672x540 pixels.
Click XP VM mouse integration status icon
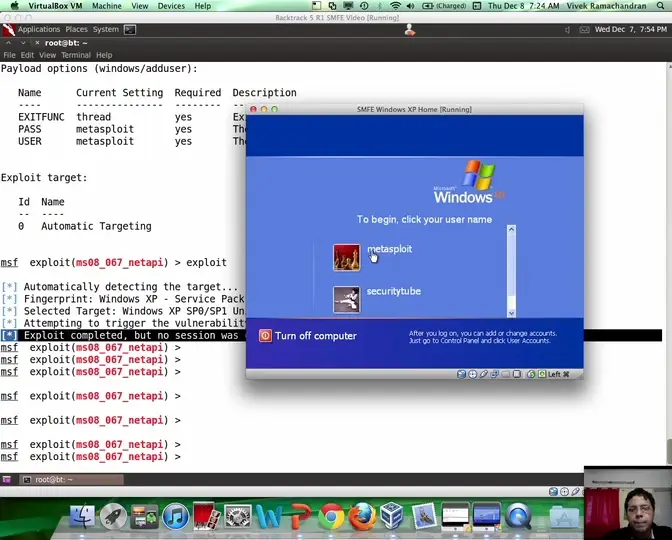click(x=531, y=374)
